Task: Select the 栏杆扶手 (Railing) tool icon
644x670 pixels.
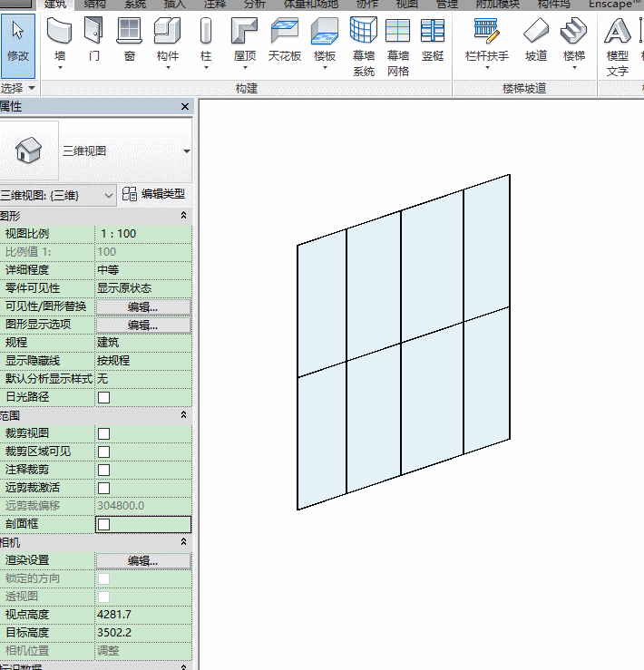Action: 487,31
